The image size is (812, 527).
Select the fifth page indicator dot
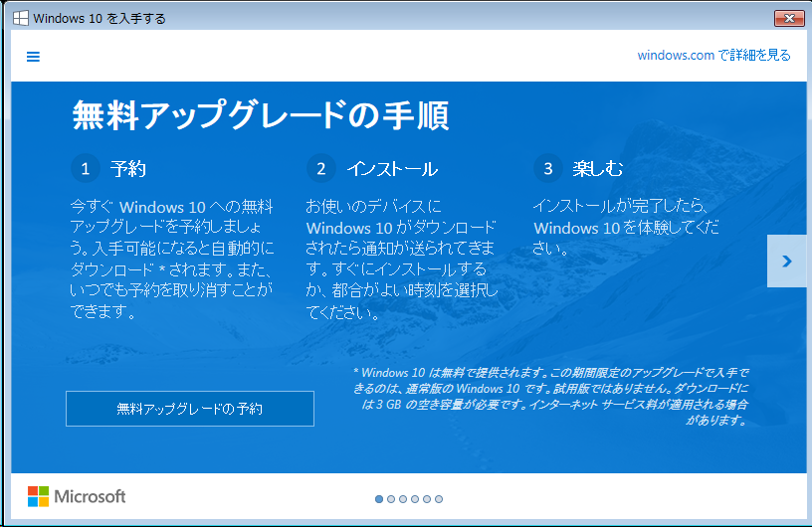pos(427,499)
